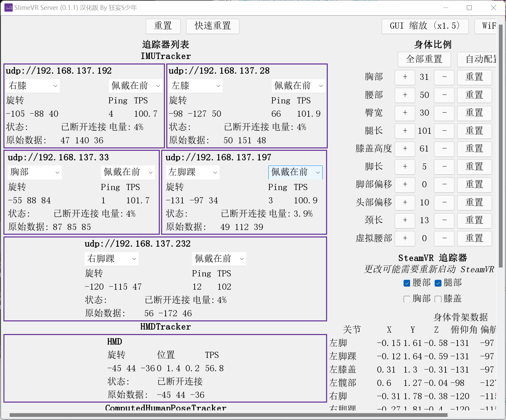Open the 右脚踝 dropdown for tracker 192.168.137.232
506x420 pixels.
[x=112, y=259]
